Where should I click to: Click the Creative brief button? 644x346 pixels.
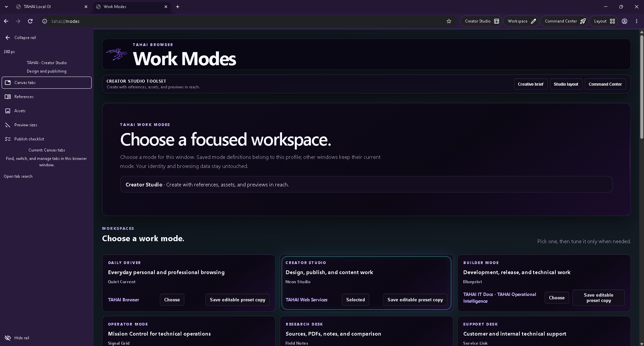[x=531, y=84]
